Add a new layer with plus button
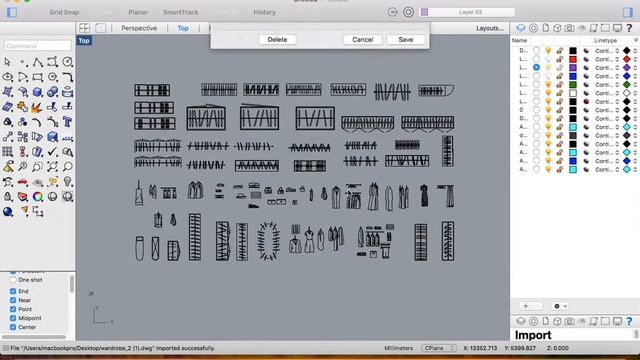 coord(526,306)
